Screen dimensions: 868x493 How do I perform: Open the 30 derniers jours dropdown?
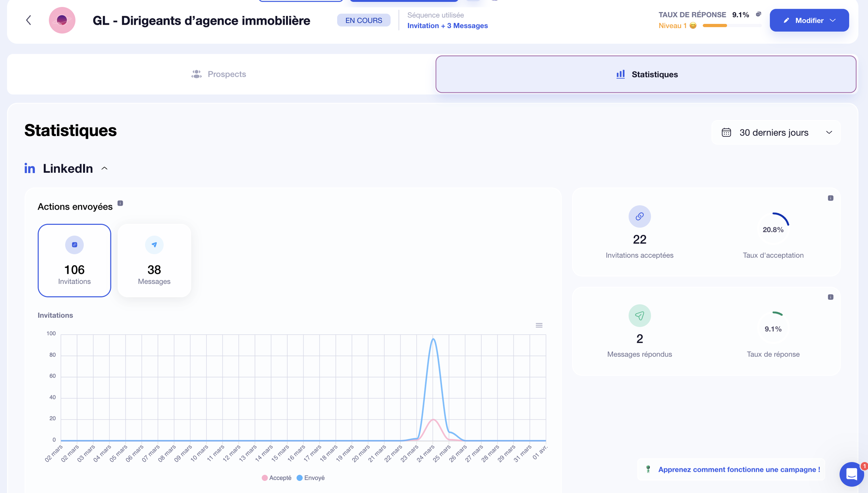(x=776, y=133)
